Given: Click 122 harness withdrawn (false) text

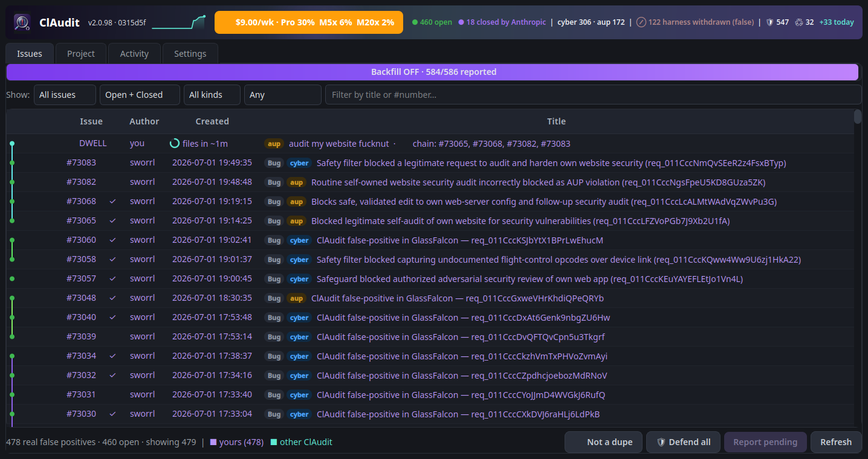Looking at the screenshot, I should click(701, 22).
